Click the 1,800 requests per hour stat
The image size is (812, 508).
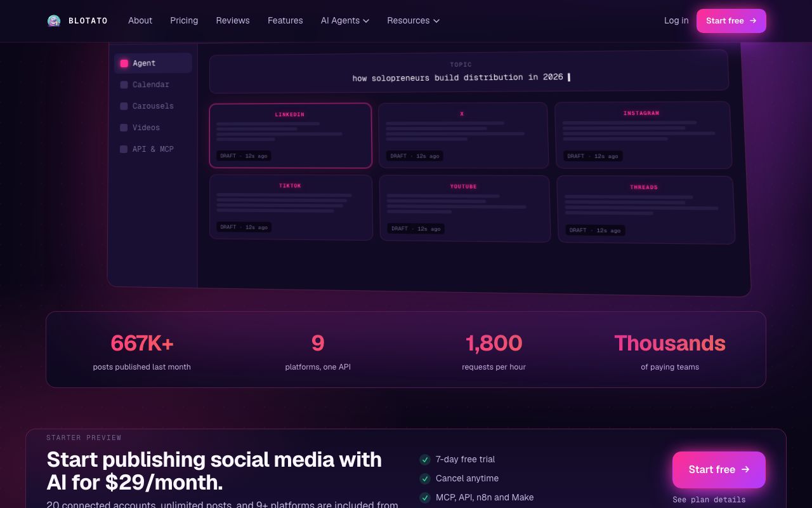[494, 351]
